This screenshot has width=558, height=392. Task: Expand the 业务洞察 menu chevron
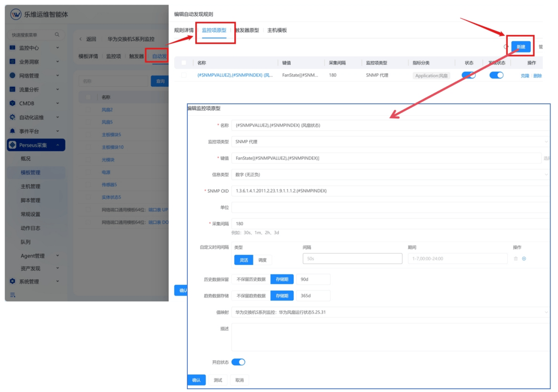[58, 62]
